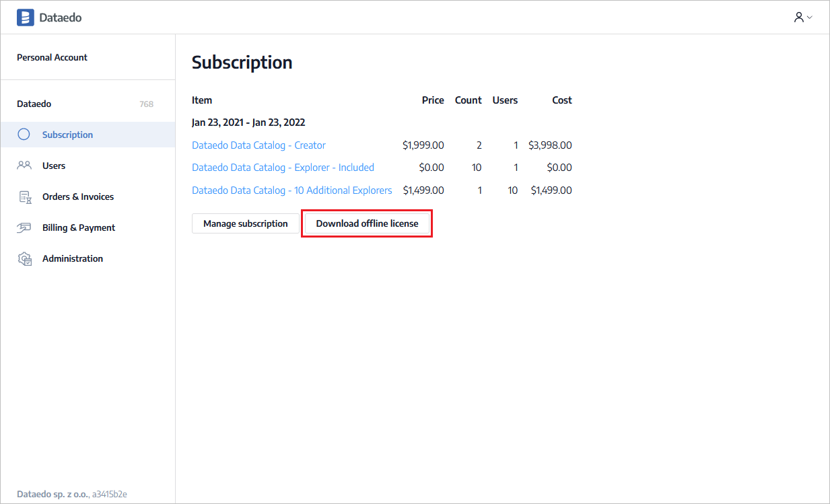Viewport: 830px width, 504px height.
Task: Open the 10 Additional Explorers link
Action: tap(291, 190)
